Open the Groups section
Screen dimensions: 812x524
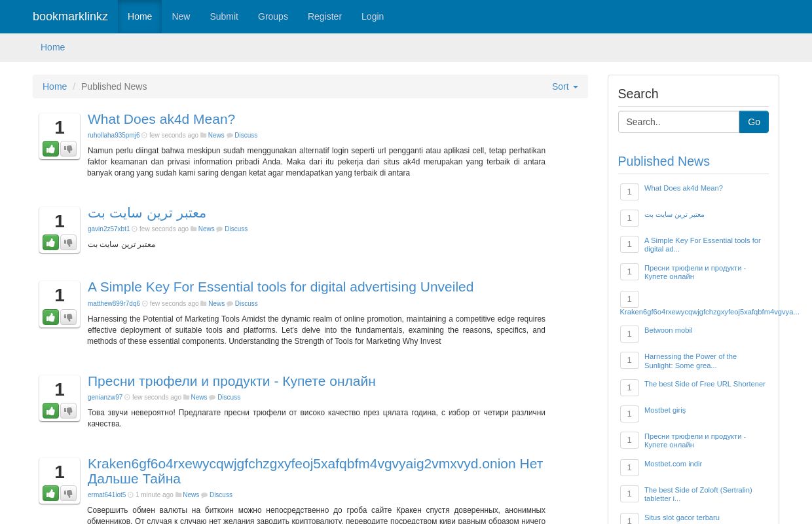pyautogui.click(x=272, y=16)
